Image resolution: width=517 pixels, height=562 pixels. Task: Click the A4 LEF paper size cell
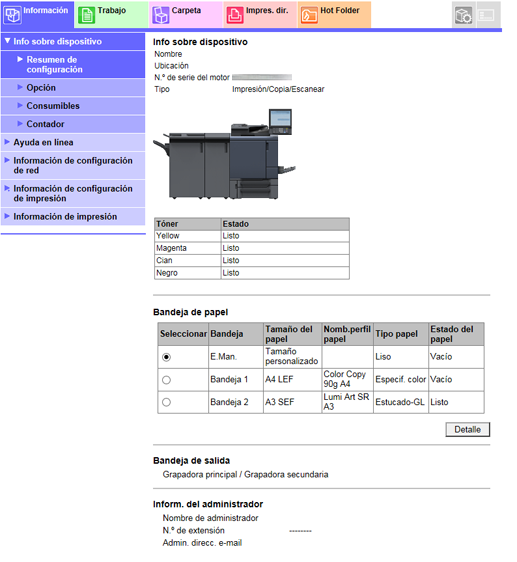click(x=292, y=379)
